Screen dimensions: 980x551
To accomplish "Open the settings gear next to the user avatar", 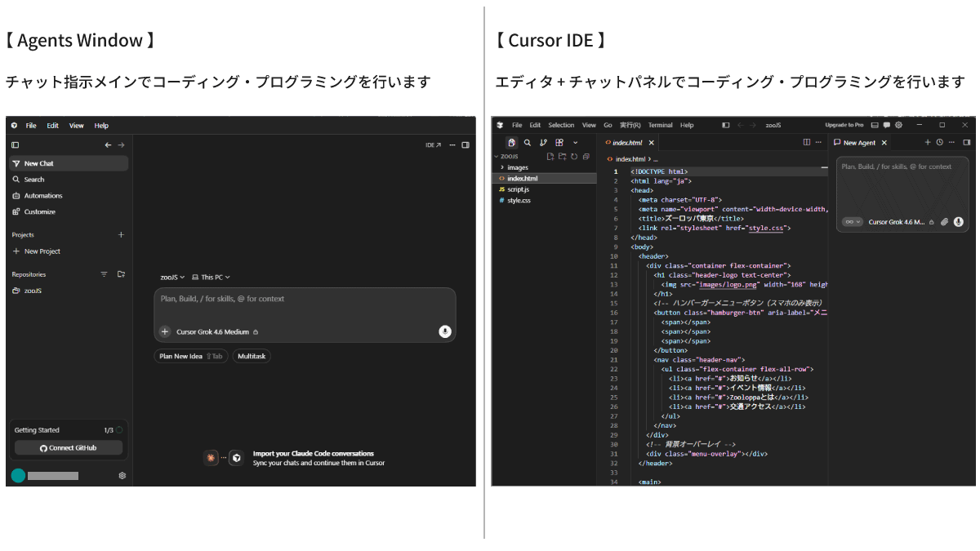I will point(122,475).
